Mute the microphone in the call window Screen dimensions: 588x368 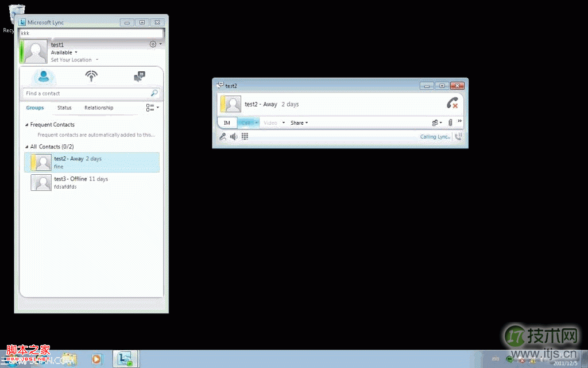(x=223, y=136)
